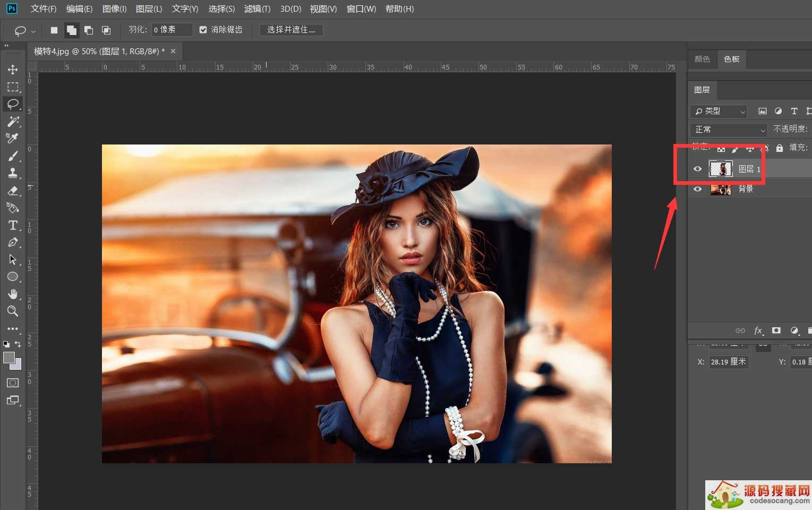
Task: Select the Paint Bucket tool
Action: click(13, 208)
